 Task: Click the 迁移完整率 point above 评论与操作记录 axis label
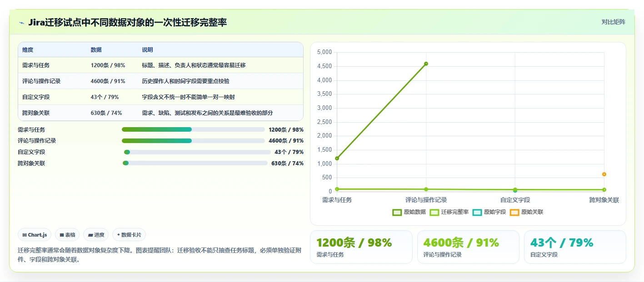426,189
